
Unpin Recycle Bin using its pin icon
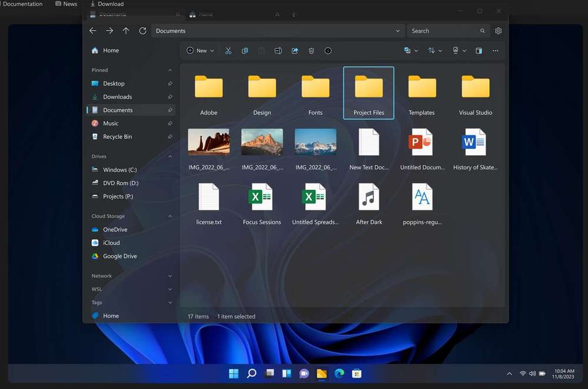point(171,137)
